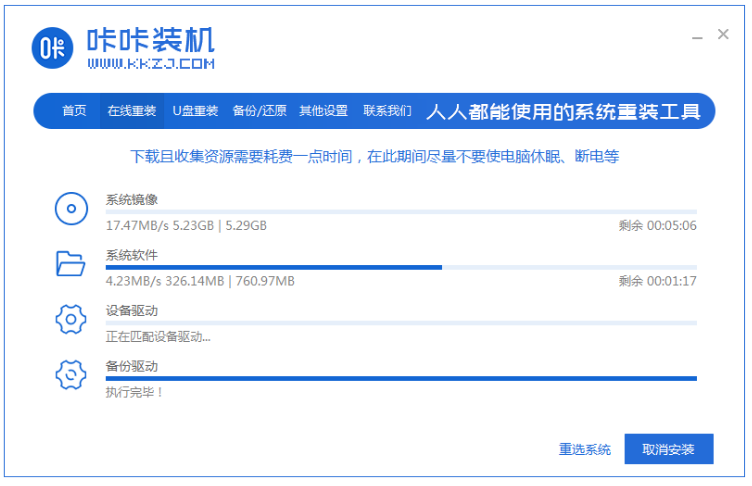Click the 备份驱动 completed progress bar
The height and width of the screenshot is (486, 752).
pos(400,379)
